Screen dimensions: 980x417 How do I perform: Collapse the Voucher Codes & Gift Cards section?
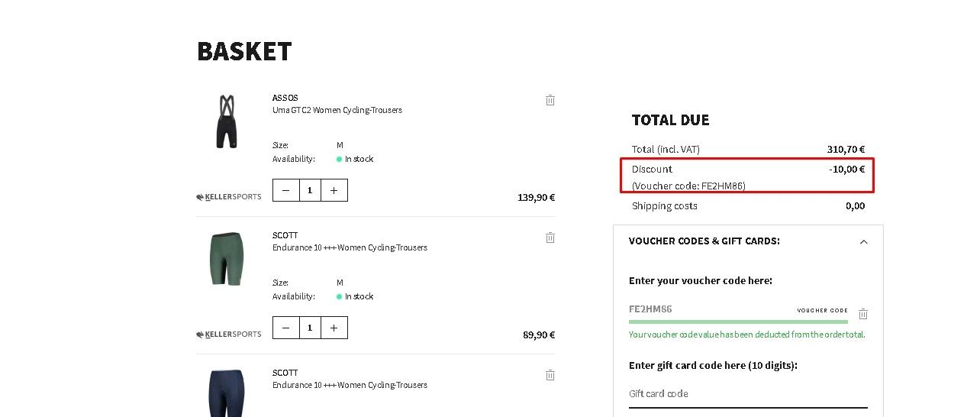pyautogui.click(x=863, y=242)
